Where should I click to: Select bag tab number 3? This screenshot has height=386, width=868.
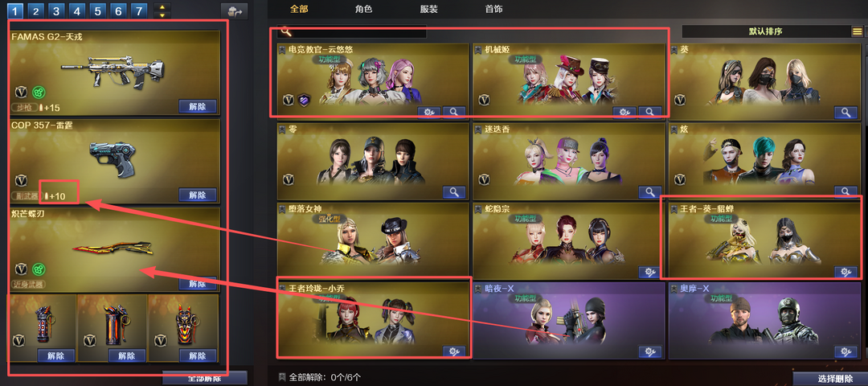pos(56,10)
